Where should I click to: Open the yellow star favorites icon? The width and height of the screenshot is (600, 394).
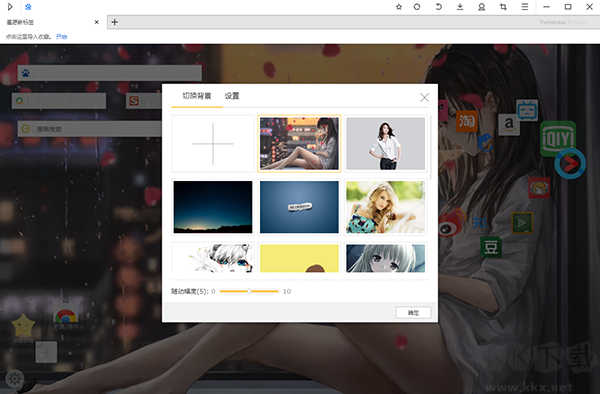pyautogui.click(x=23, y=325)
